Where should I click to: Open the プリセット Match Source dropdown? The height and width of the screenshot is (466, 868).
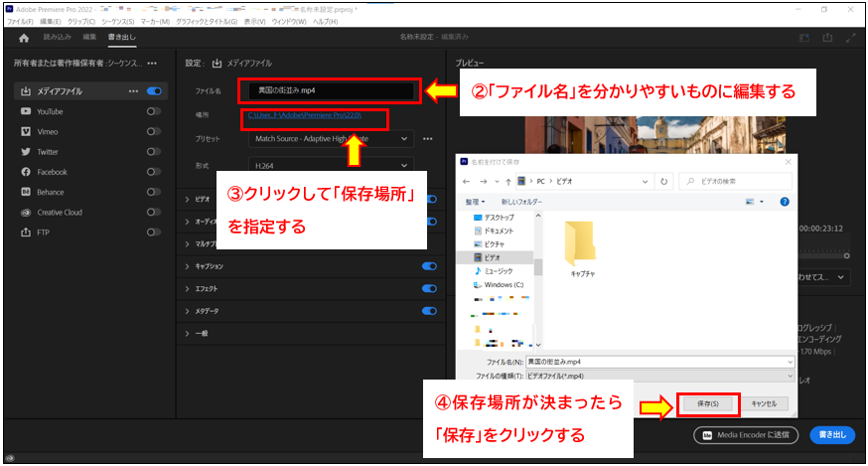[x=331, y=138]
